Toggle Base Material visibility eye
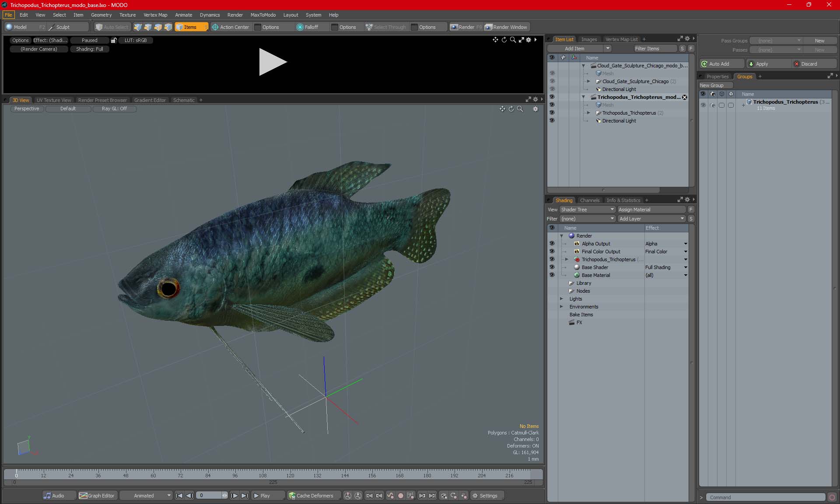Viewport: 840px width, 504px height. (552, 275)
